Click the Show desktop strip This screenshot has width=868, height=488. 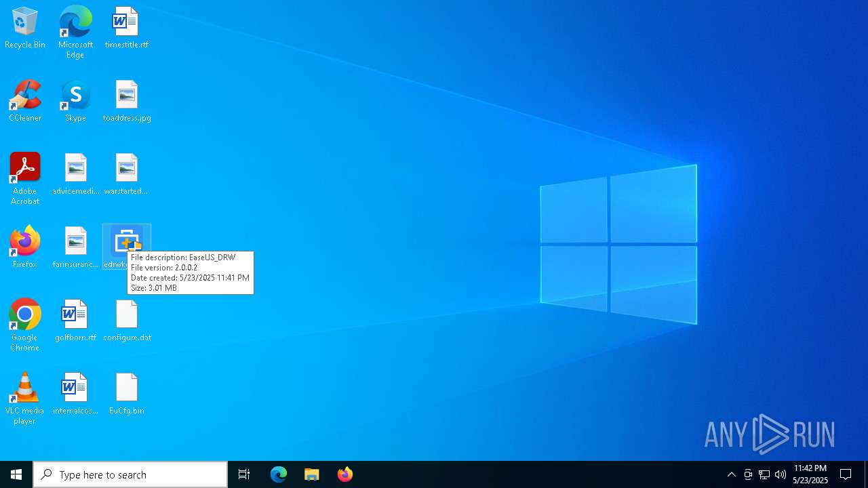[x=866, y=474]
